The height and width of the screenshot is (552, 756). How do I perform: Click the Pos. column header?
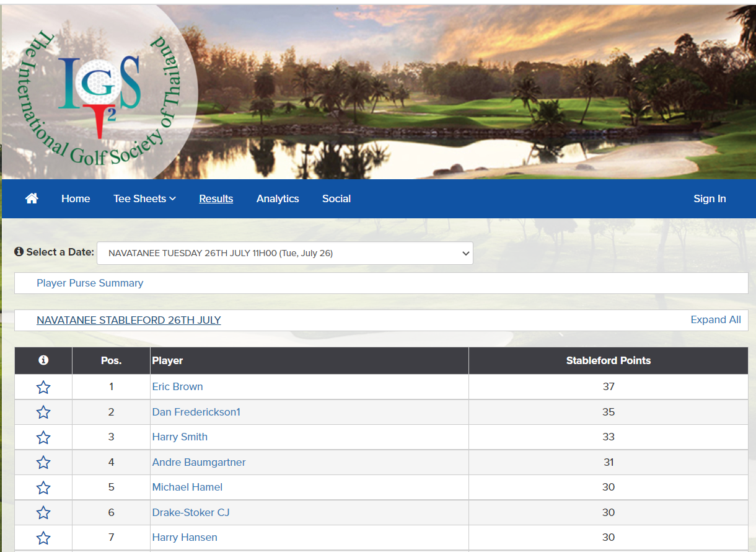(112, 360)
